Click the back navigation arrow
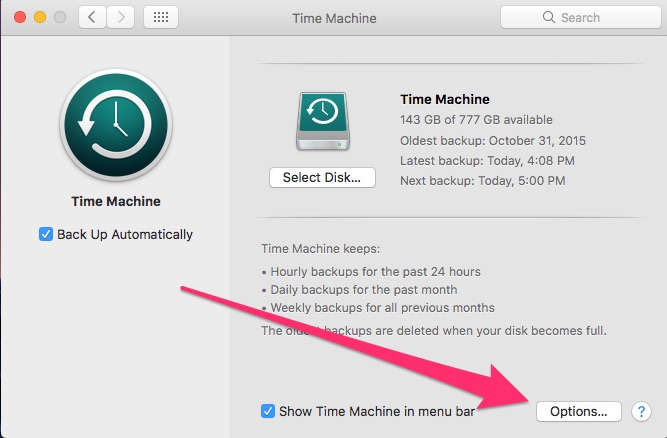 point(92,18)
